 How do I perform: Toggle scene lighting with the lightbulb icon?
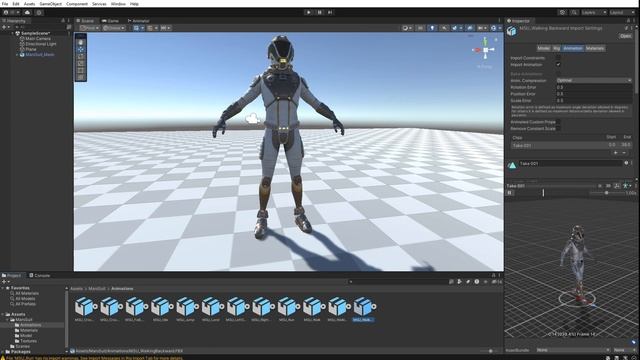pyautogui.click(x=432, y=28)
